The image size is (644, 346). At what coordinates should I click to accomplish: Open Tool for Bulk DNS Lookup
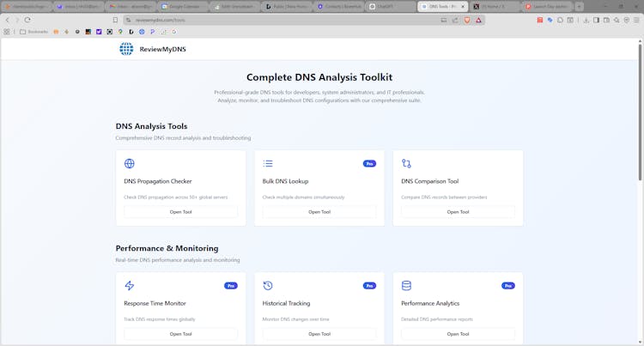(x=319, y=211)
